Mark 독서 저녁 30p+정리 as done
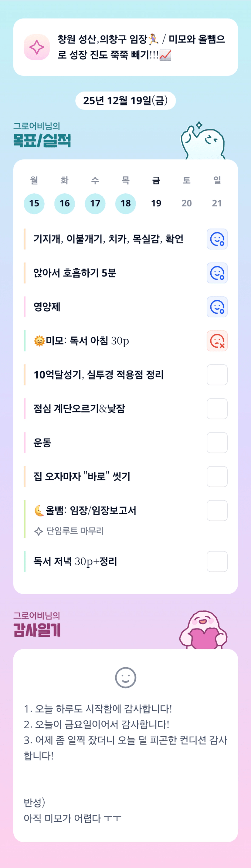This screenshot has width=251, height=868. pos(217,561)
